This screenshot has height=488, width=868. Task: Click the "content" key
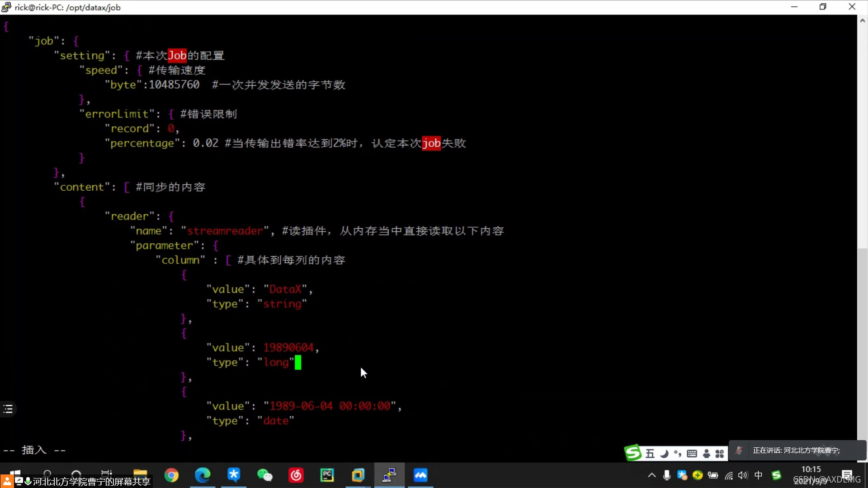[x=82, y=187]
